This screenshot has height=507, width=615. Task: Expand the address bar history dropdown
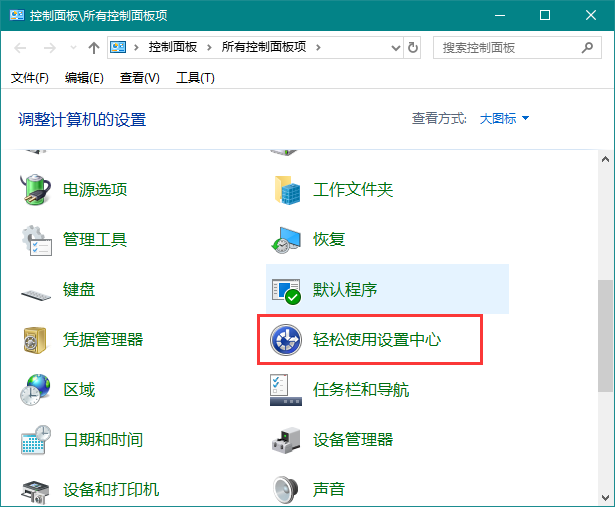tap(396, 48)
